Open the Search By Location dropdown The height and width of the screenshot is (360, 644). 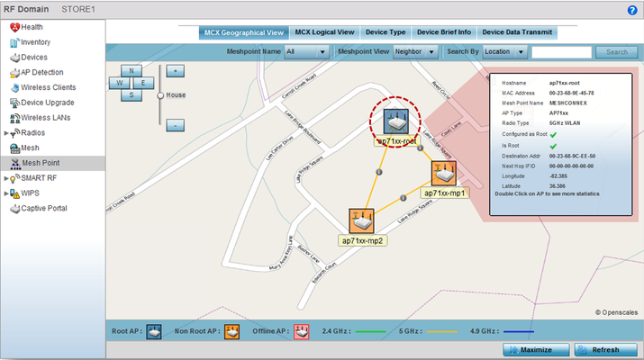(504, 52)
